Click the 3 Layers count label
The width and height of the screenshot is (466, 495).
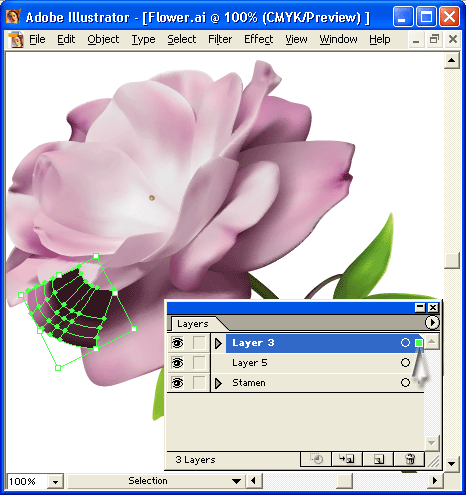pyautogui.click(x=195, y=460)
